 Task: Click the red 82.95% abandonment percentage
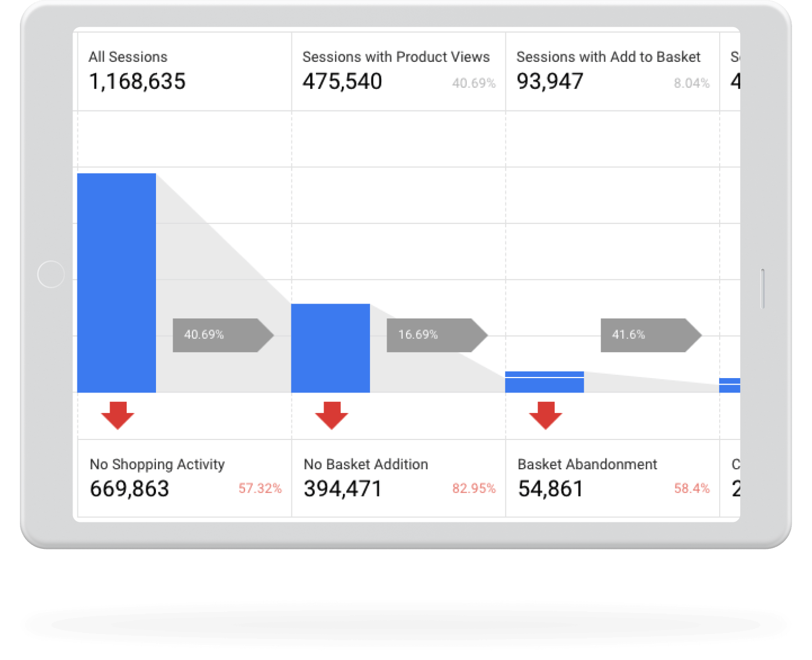click(473, 489)
